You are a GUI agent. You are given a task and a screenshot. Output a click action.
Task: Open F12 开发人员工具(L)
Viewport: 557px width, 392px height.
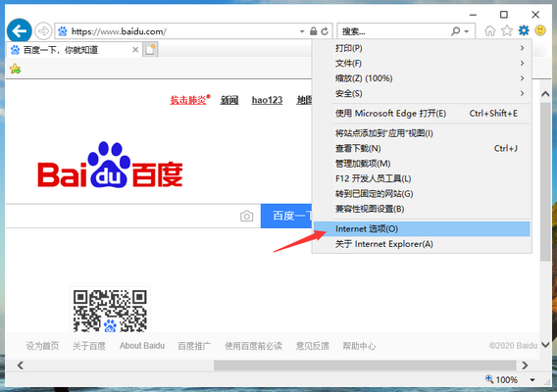click(x=422, y=178)
